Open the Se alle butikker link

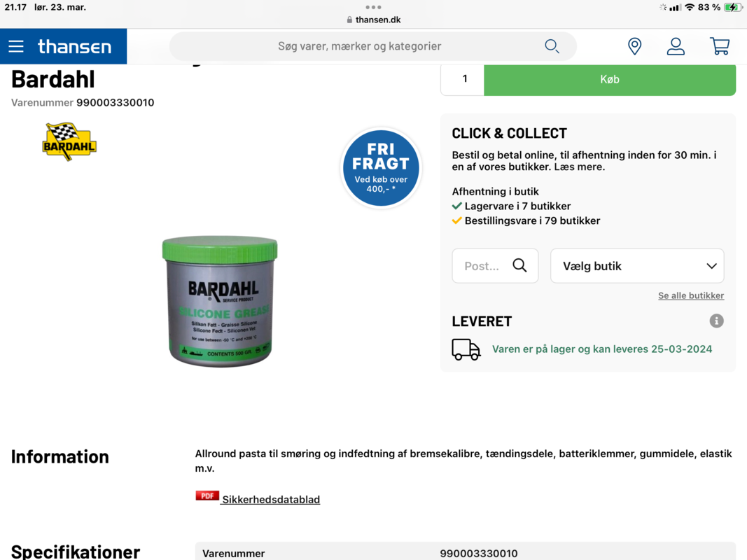[x=691, y=295]
